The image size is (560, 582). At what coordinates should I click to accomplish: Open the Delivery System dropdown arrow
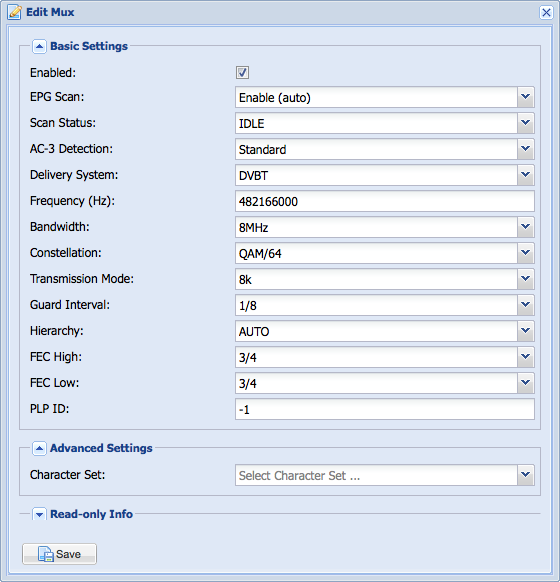[525, 175]
